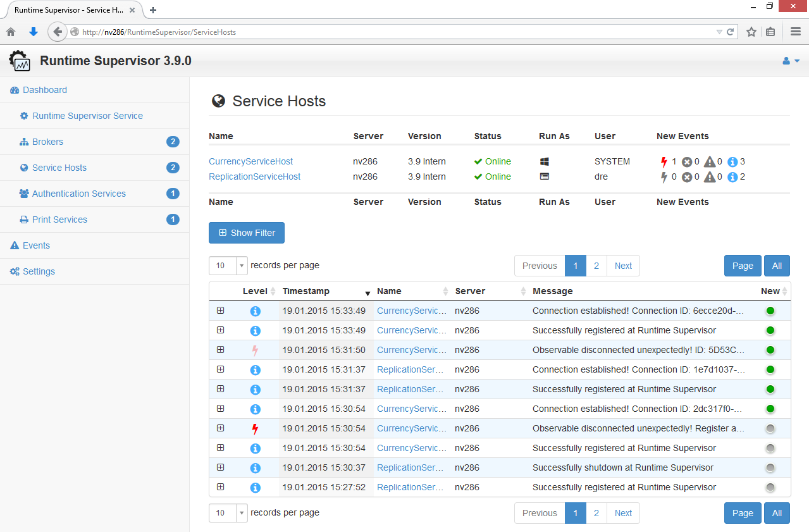Open Brokers in the sidebar
The height and width of the screenshot is (532, 809).
coord(48,142)
